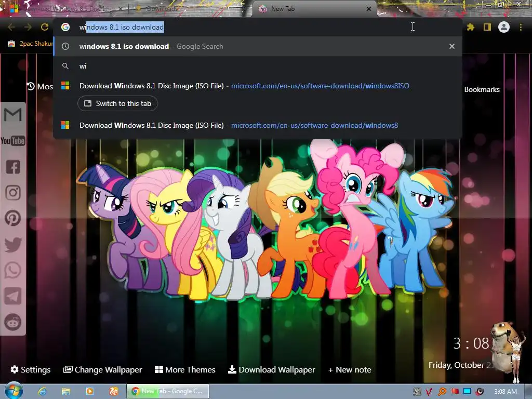Open the Bookmarks link on the new tab page
The width and height of the screenshot is (532, 399).
tap(482, 89)
